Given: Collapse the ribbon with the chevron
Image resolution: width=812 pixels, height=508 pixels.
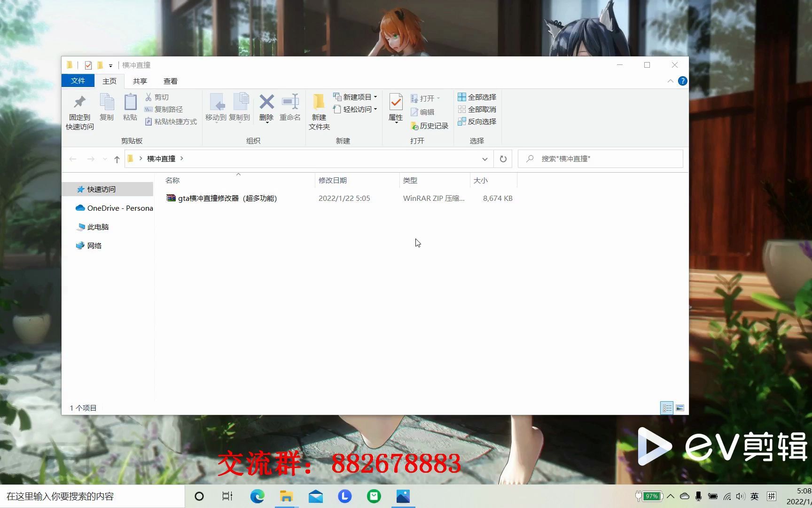Looking at the screenshot, I should [x=670, y=81].
